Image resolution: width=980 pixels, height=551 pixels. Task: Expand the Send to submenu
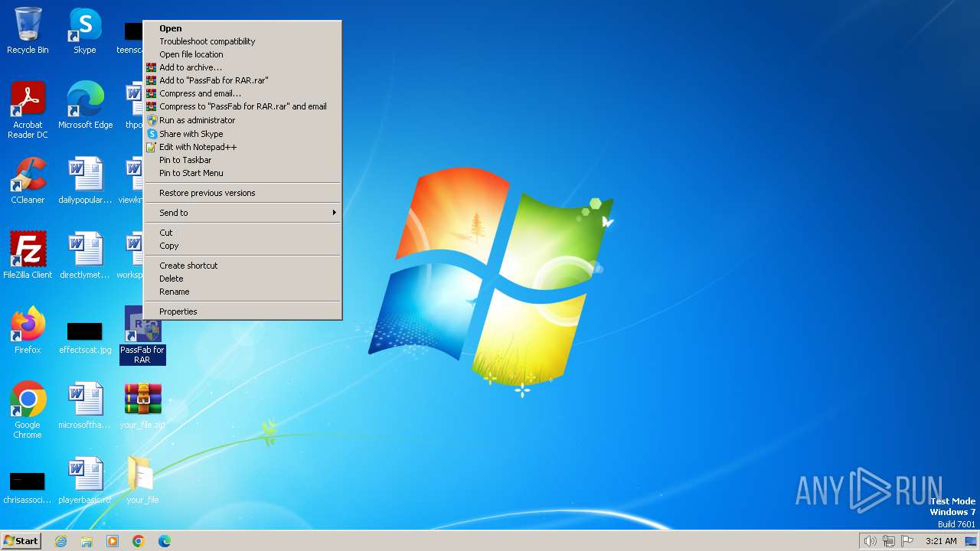coord(242,213)
